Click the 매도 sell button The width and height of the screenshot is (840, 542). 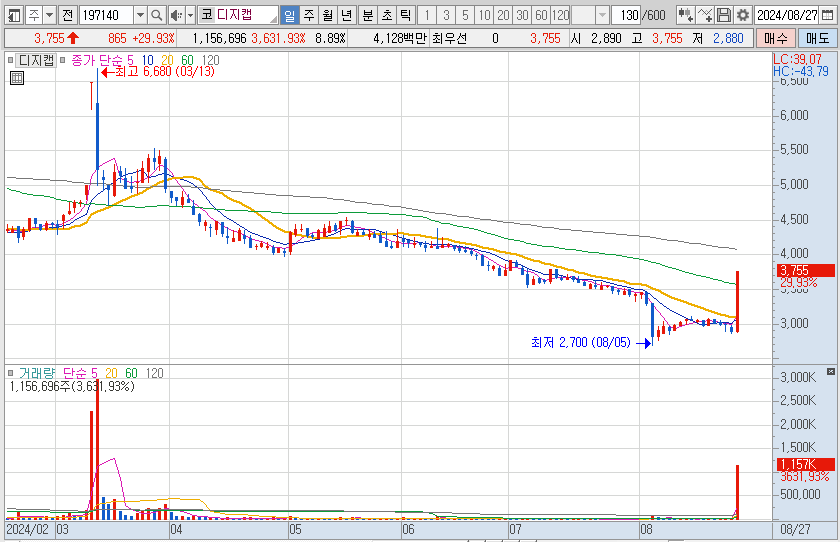point(817,39)
